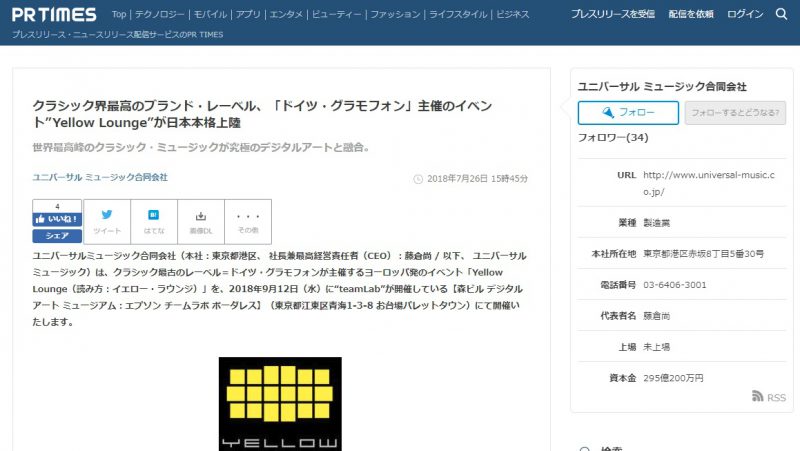The width and height of the screenshot is (800, 451).
Task: Click the 資本金 value 295億200万円
Action: point(673,378)
